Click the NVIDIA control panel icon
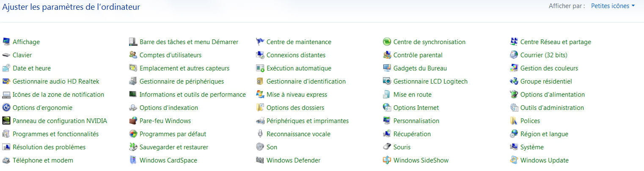This screenshot has height=171, width=644. pyautogui.click(x=6, y=121)
